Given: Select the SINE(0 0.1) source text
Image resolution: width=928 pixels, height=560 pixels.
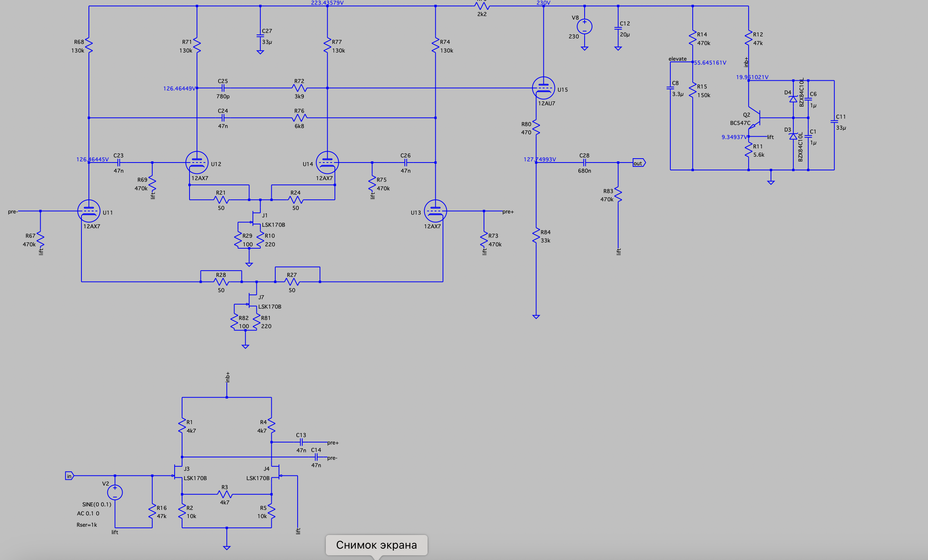Looking at the screenshot, I should point(97,504).
